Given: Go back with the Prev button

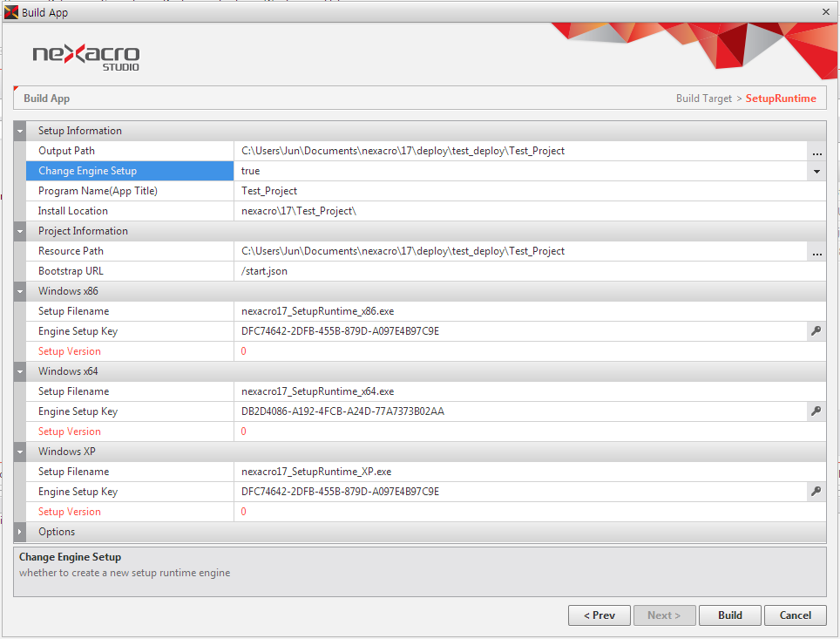Looking at the screenshot, I should point(599,615).
